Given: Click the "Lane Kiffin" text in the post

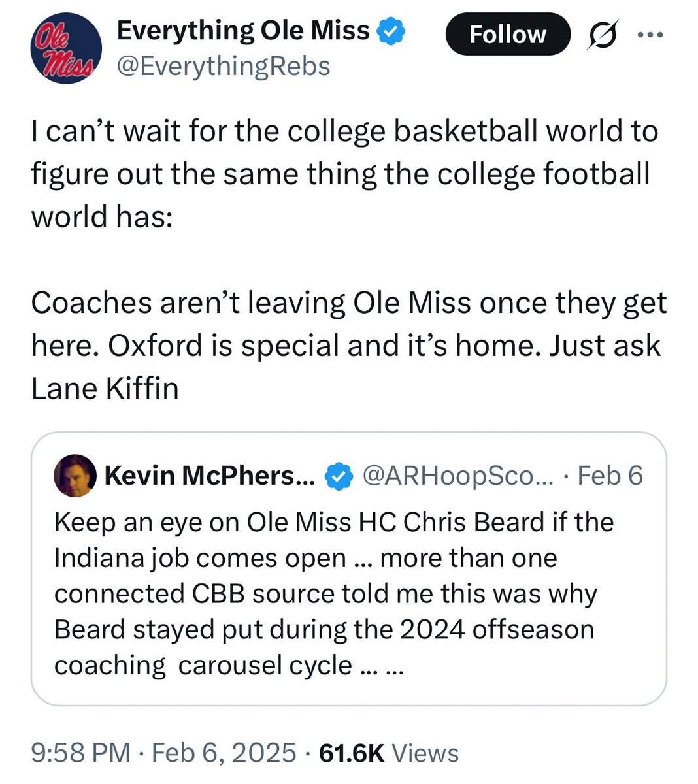Looking at the screenshot, I should 105,389.
